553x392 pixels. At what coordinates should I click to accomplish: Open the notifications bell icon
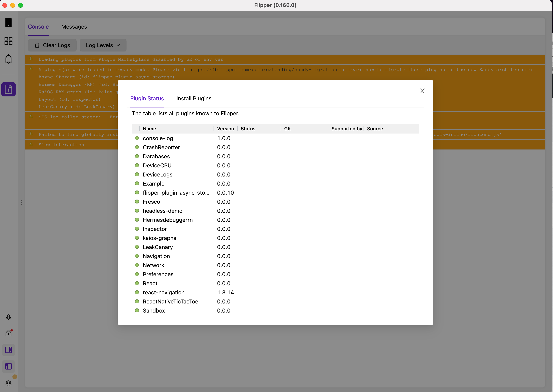8,59
